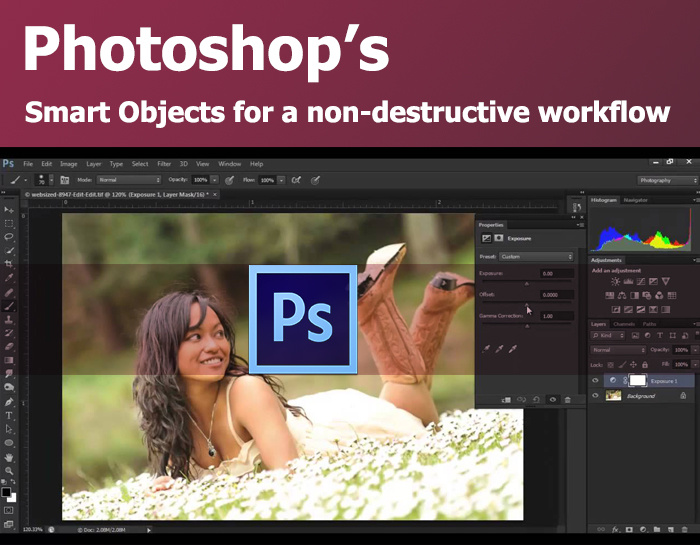Add a Vibrance adjustment

666,282
